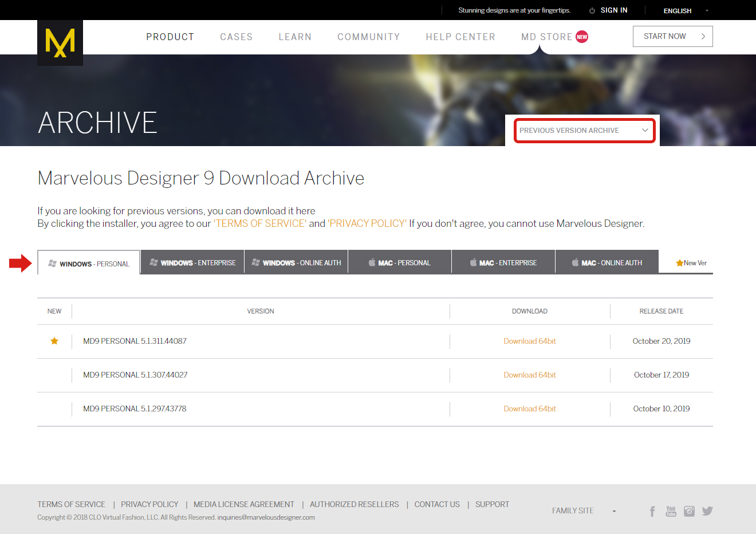Switch to Mac - Online Auth tab
This screenshot has width=756, height=534.
(607, 262)
